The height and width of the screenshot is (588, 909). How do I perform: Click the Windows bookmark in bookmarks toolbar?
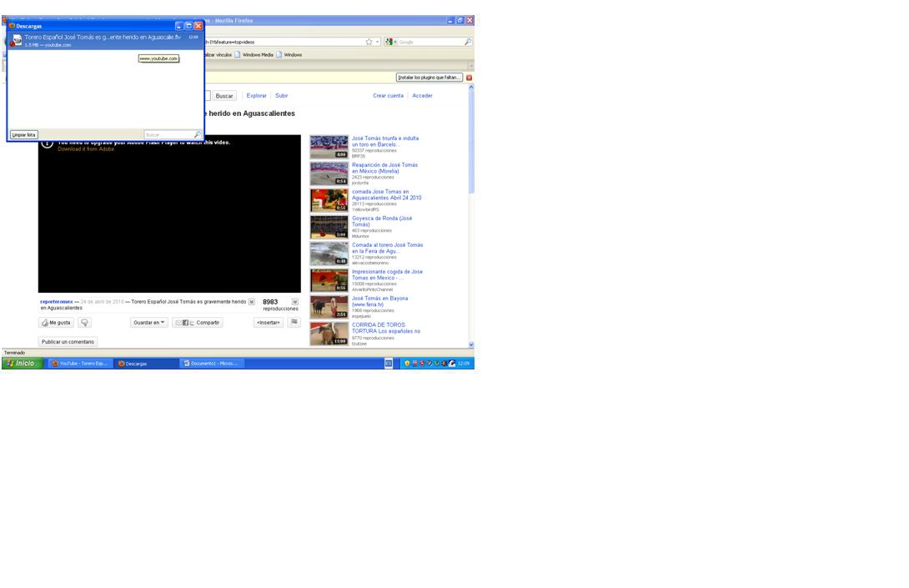289,54
